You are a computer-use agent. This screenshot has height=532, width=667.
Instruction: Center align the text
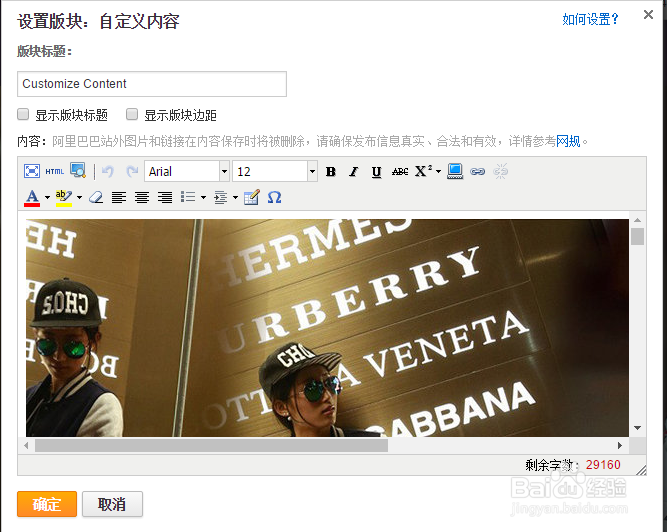point(142,197)
